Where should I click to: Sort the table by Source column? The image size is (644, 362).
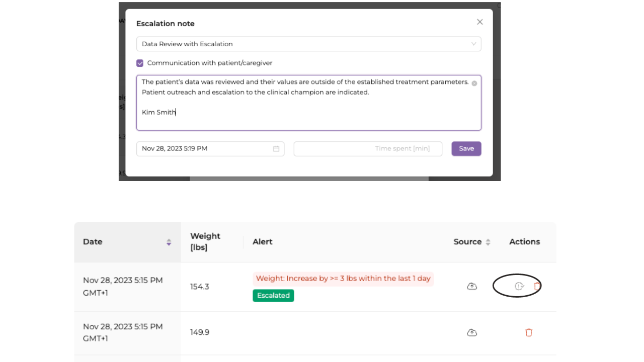[488, 242]
